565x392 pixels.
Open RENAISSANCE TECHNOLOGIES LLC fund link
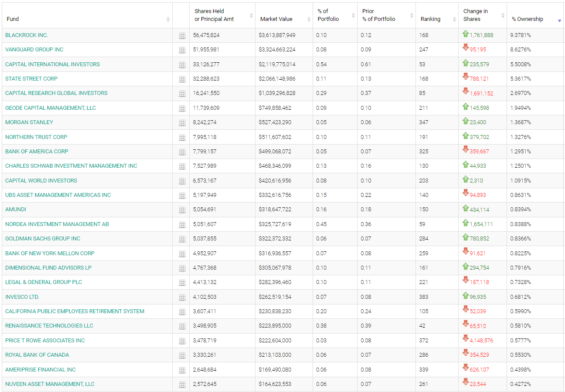coord(49,325)
